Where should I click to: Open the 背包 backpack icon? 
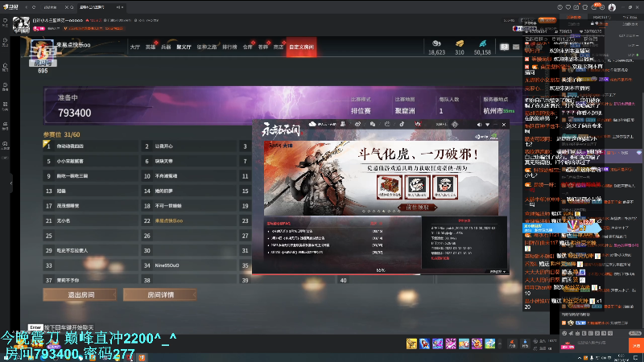(525, 343)
